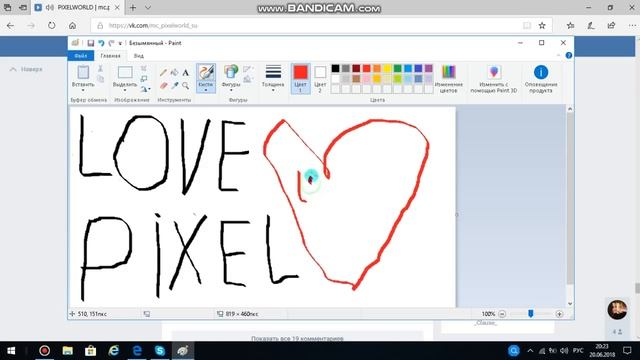
Task: Click Edit with Paint 3D icon
Action: tap(494, 72)
